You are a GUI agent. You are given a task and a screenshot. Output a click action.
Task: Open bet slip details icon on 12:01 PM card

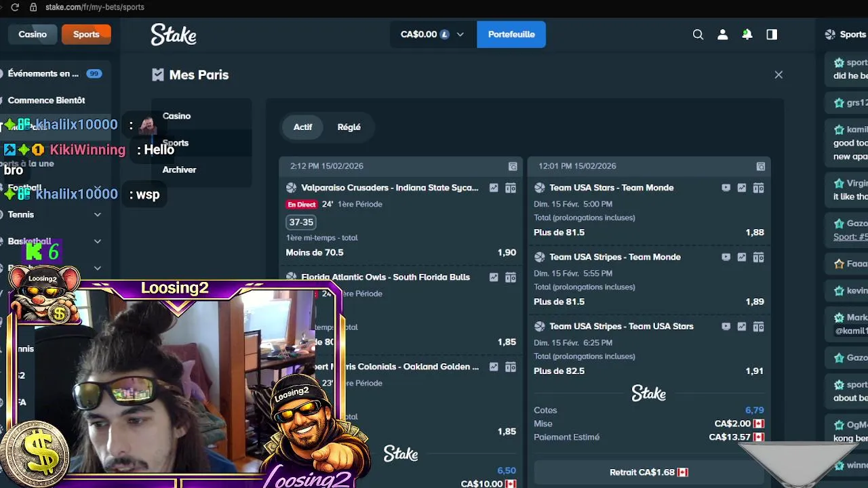[761, 166]
